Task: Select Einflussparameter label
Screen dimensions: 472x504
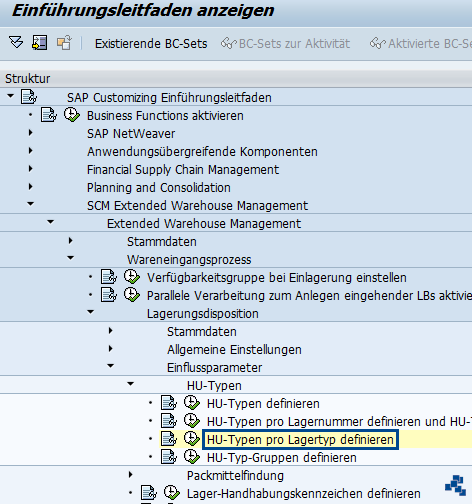Action: click(214, 368)
